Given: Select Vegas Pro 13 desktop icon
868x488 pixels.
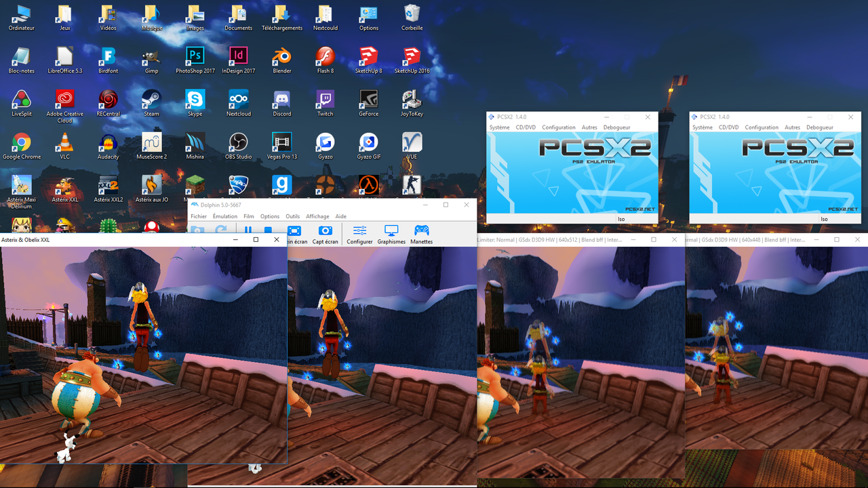Looking at the screenshot, I should pos(282,146).
